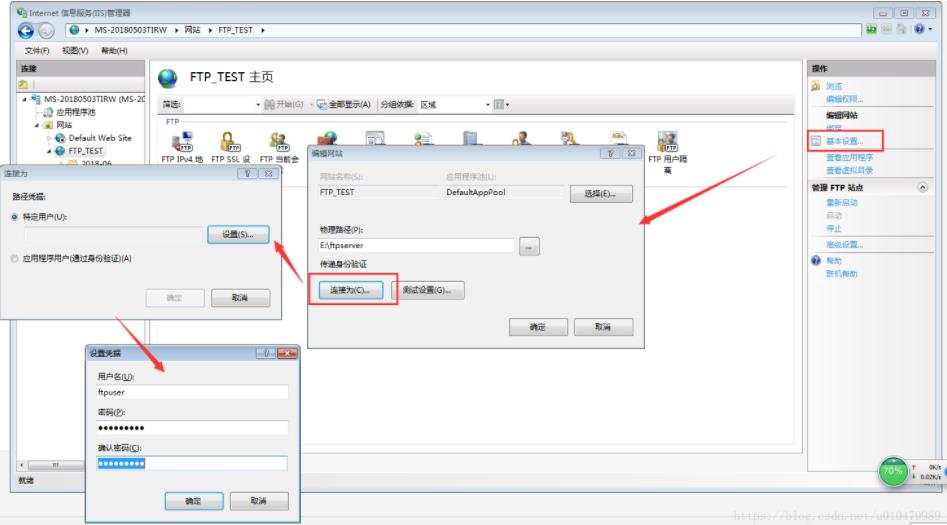The width and height of the screenshot is (947, 525).
Task: Click the forward navigation arrow
Action: (x=46, y=30)
